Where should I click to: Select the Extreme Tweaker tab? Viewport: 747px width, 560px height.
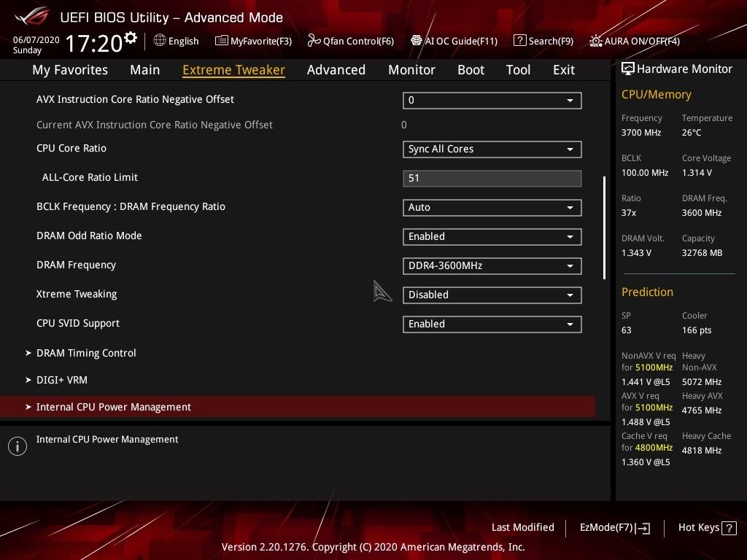[234, 70]
